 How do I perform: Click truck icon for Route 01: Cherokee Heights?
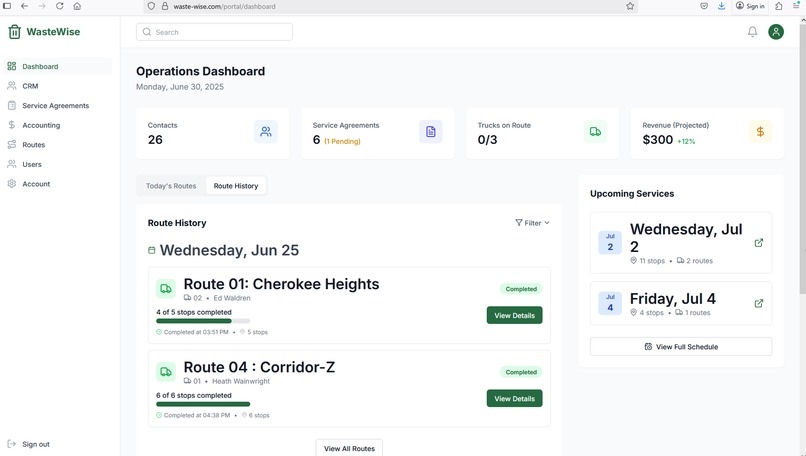pos(166,289)
